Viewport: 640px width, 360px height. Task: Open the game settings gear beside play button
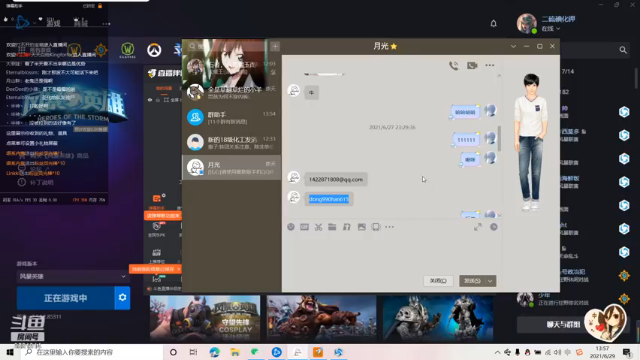tap(122, 298)
